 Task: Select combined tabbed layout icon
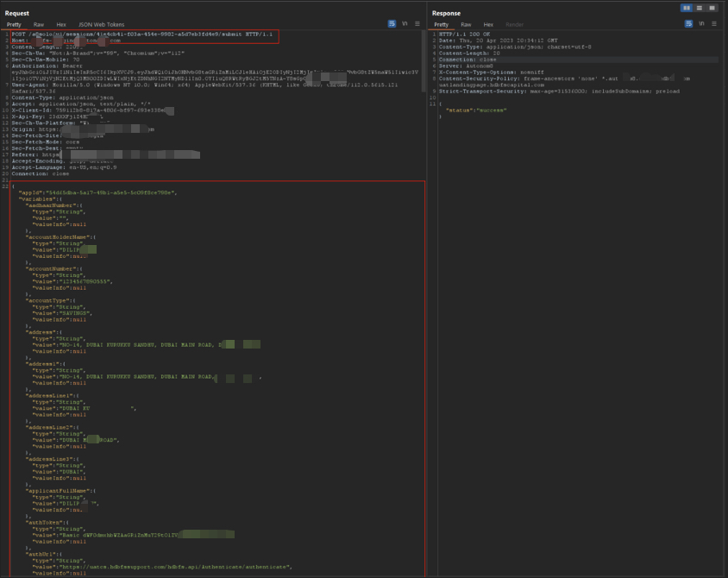tap(712, 8)
